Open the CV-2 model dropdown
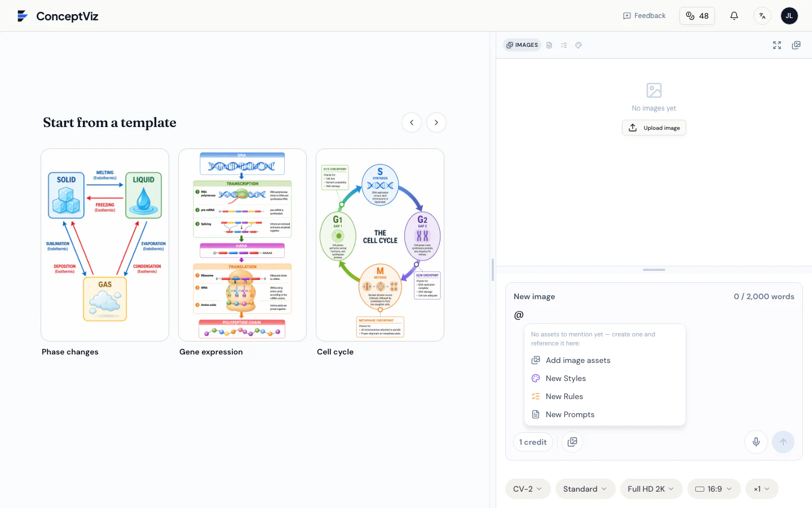The width and height of the screenshot is (812, 508). (x=527, y=489)
